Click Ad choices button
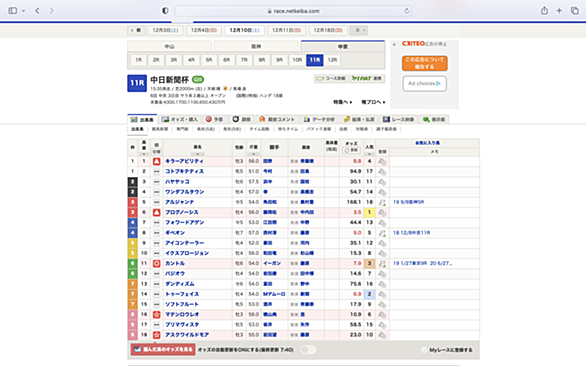Screen dimensions: 586x366 [425, 83]
